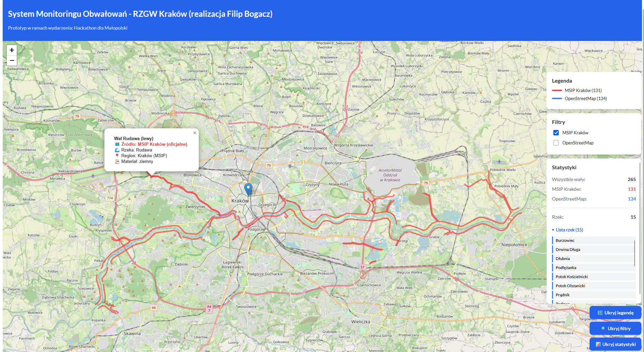
Task: Collapse the Lista rzek (15) list
Action: click(x=567, y=230)
